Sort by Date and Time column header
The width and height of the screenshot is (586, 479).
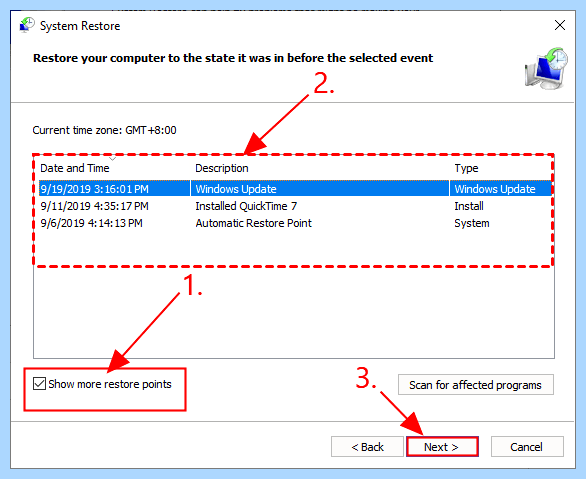75,168
